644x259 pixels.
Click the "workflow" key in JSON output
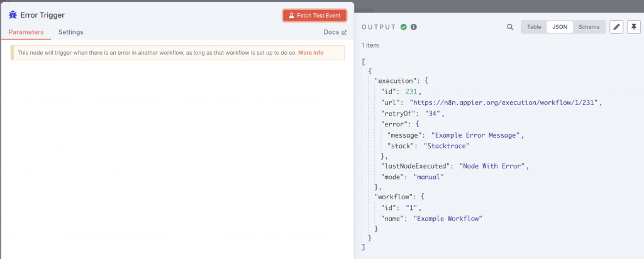coord(392,197)
